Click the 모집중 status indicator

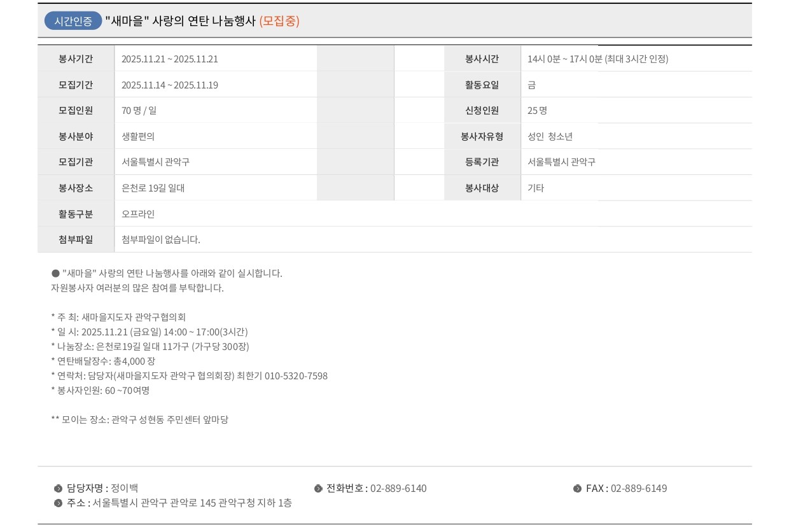point(281,21)
